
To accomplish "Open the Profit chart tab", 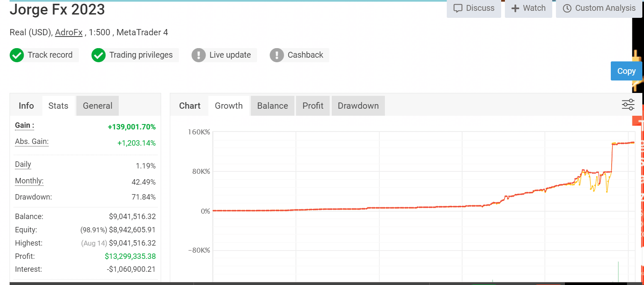I will coord(313,105).
